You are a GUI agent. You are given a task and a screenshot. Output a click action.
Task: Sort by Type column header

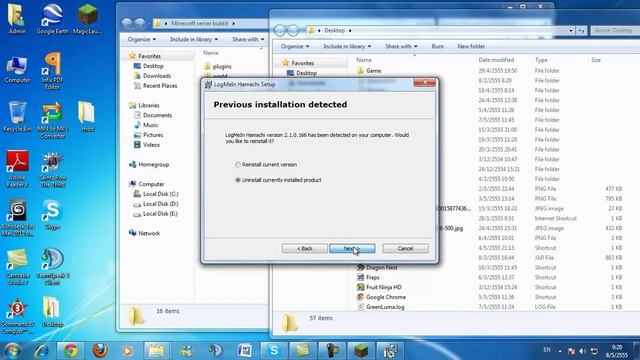pyautogui.click(x=541, y=60)
